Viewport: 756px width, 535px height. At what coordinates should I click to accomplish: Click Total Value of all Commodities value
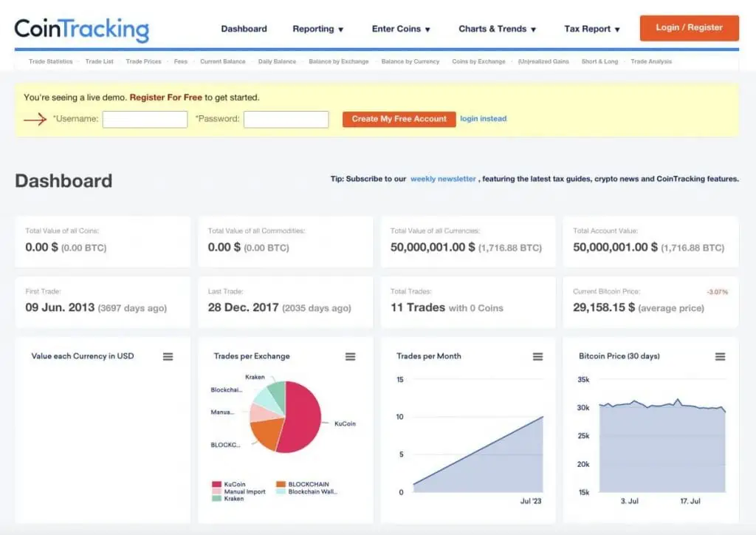pyautogui.click(x=248, y=248)
